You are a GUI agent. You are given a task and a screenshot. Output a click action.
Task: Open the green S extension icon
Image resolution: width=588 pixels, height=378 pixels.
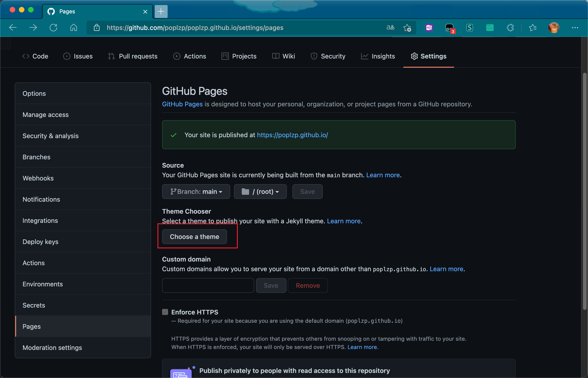click(x=469, y=28)
